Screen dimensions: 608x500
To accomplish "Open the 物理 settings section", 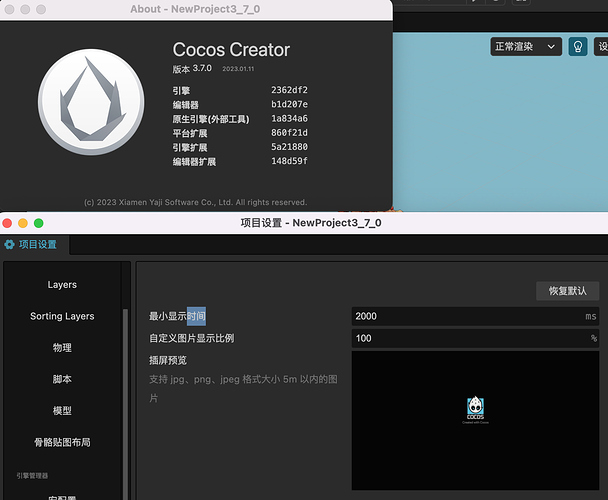I will (x=62, y=348).
